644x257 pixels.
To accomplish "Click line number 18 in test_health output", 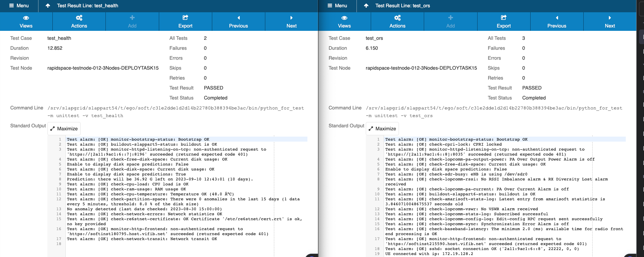I will 59,244.
